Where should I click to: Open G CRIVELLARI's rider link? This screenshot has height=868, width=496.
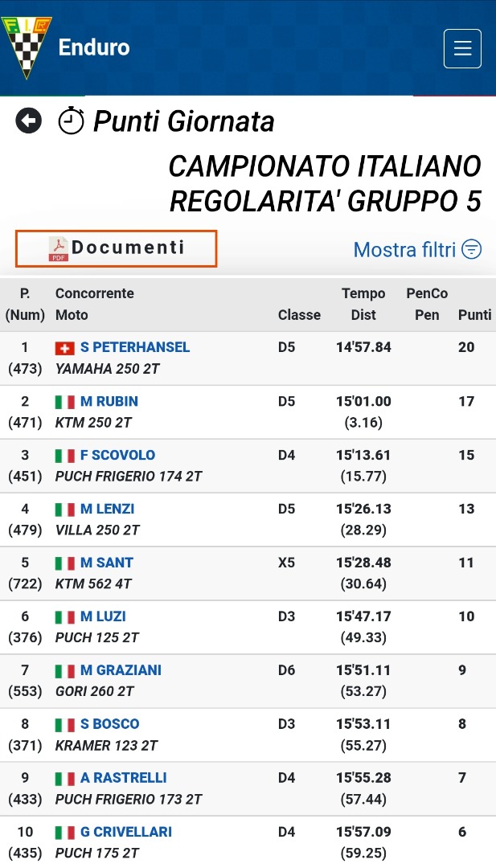tap(126, 832)
